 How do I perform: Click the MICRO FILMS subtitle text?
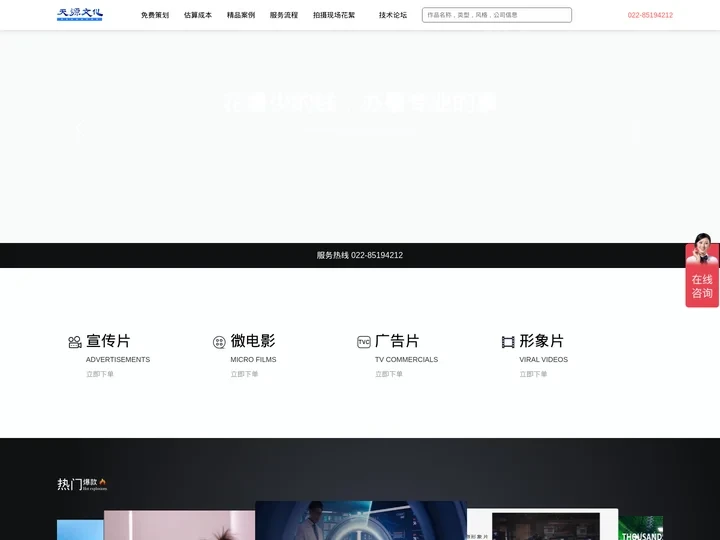(x=253, y=360)
